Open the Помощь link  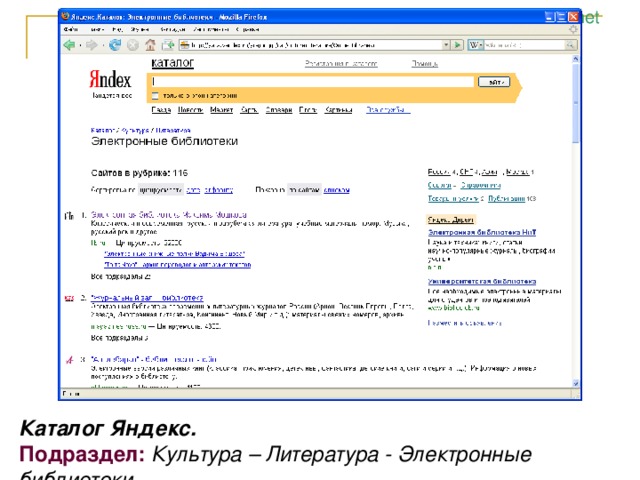click(424, 64)
